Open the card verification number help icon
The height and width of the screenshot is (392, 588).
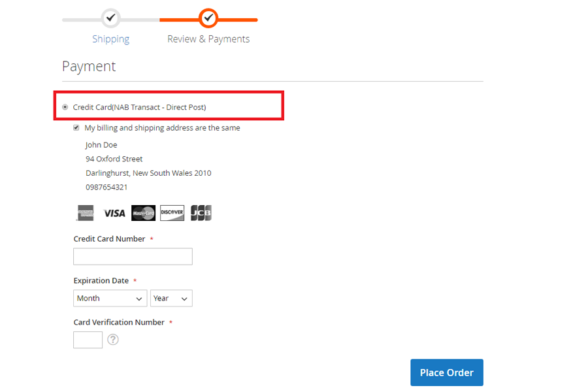pyautogui.click(x=113, y=340)
